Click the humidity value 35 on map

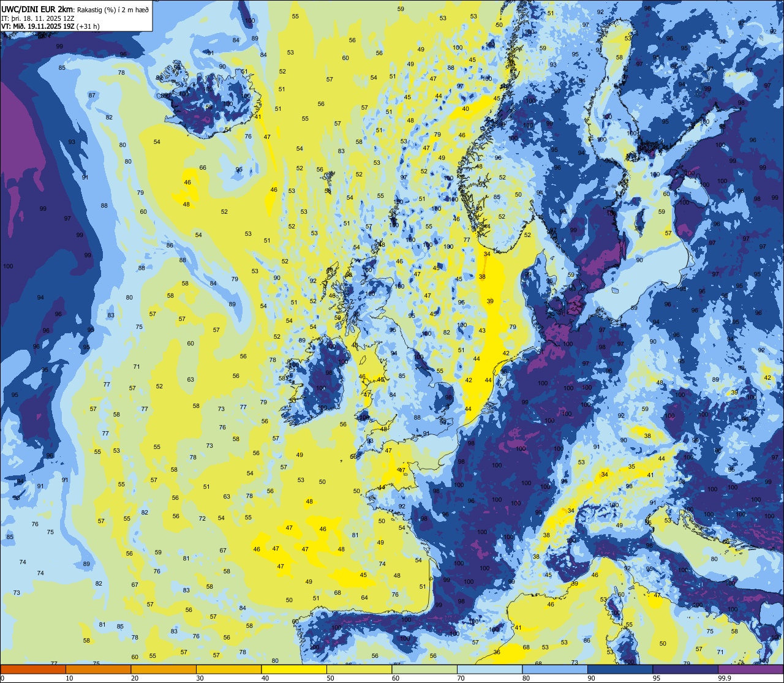[x=631, y=466]
